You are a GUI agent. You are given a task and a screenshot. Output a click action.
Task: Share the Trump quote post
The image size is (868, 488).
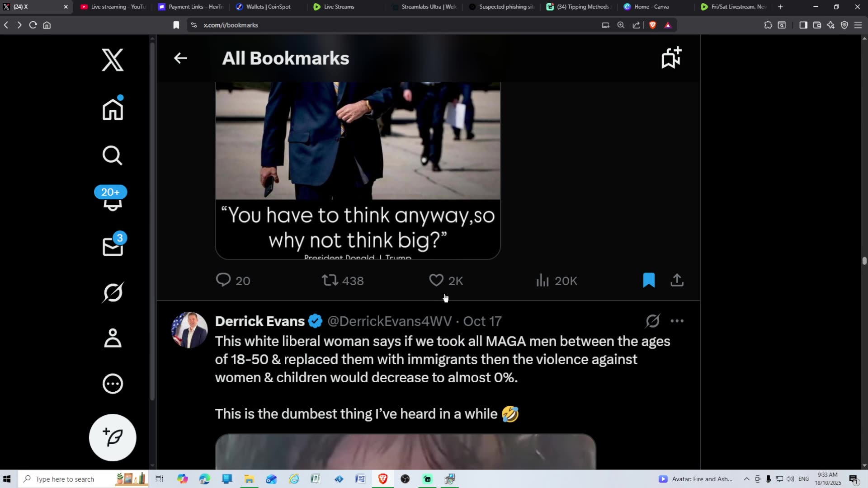pyautogui.click(x=677, y=280)
